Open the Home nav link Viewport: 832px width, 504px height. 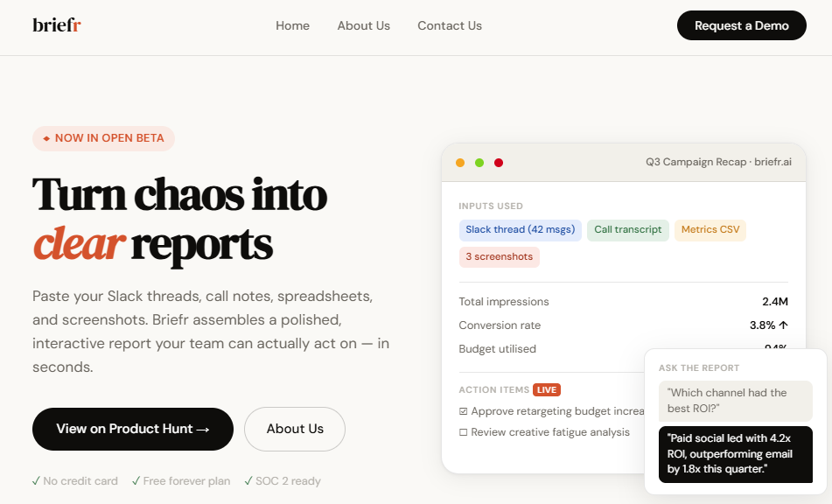pyautogui.click(x=292, y=25)
